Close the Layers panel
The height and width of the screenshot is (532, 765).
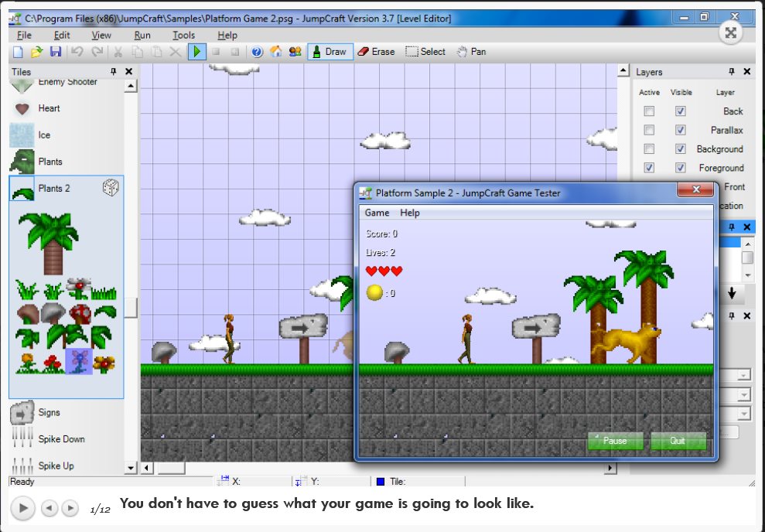click(747, 72)
